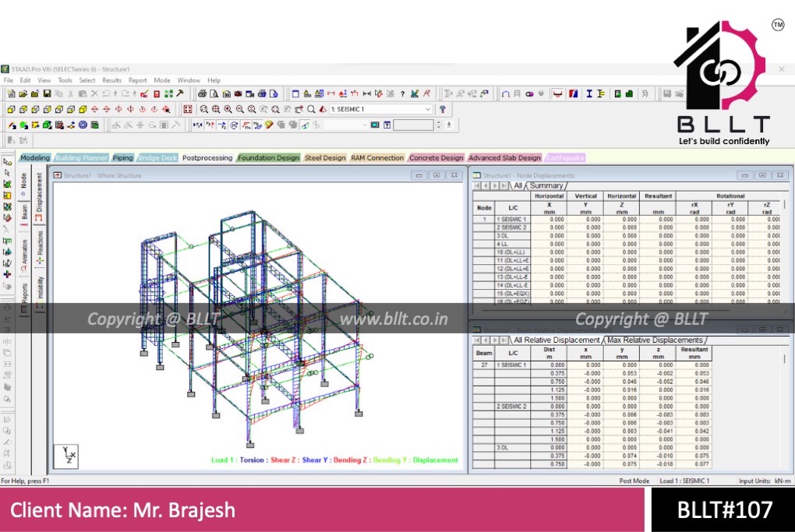Click the "Bending Z" legend label
Screen dimensions: 795x532
(350, 460)
